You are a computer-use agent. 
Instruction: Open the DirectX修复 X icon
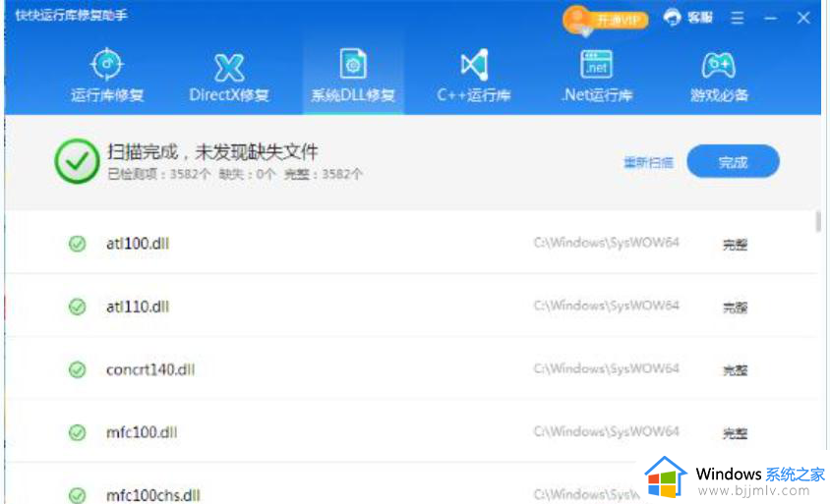point(229,67)
